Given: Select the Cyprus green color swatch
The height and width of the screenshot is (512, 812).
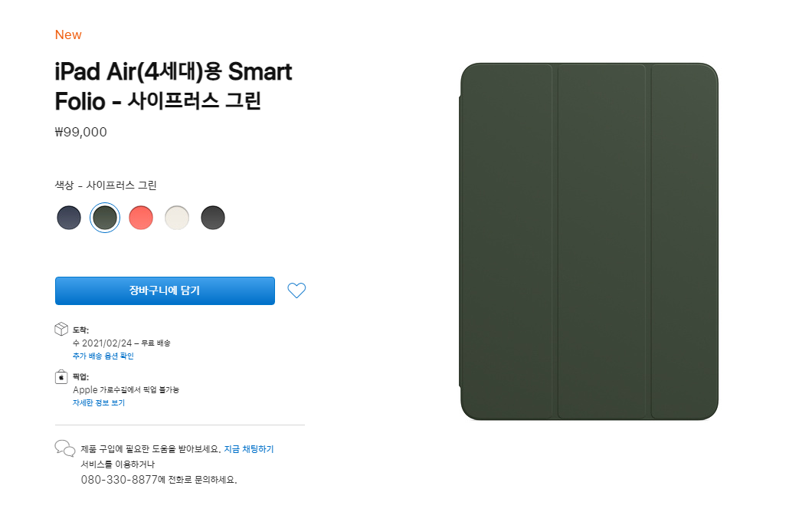Looking at the screenshot, I should [105, 218].
